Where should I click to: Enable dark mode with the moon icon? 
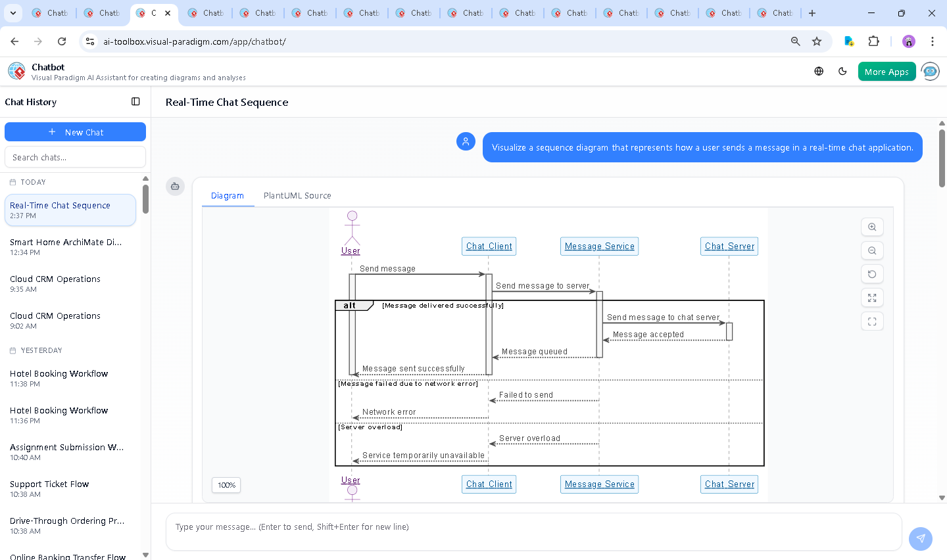(842, 71)
